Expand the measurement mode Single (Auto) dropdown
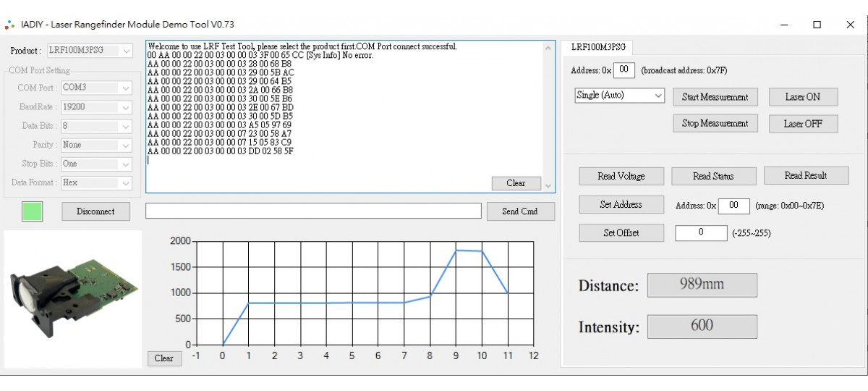 pos(619,96)
